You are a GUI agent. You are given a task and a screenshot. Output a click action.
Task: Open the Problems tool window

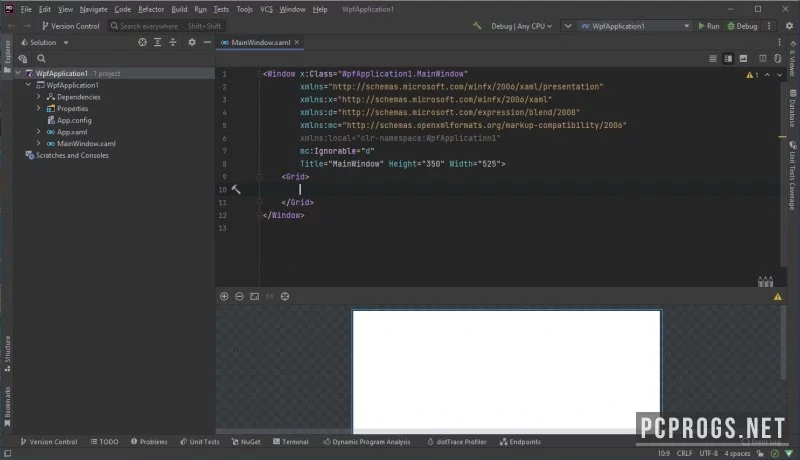149,442
